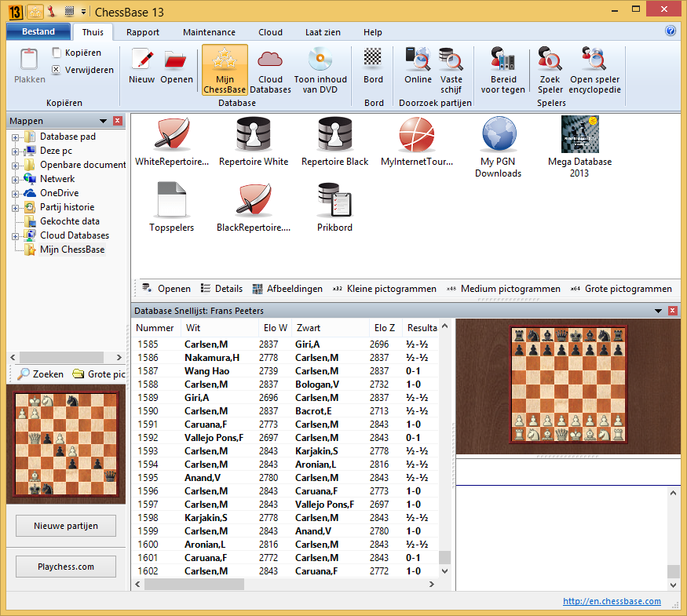Select My PGN Downloads icon
This screenshot has height=616, width=687.
(x=499, y=134)
